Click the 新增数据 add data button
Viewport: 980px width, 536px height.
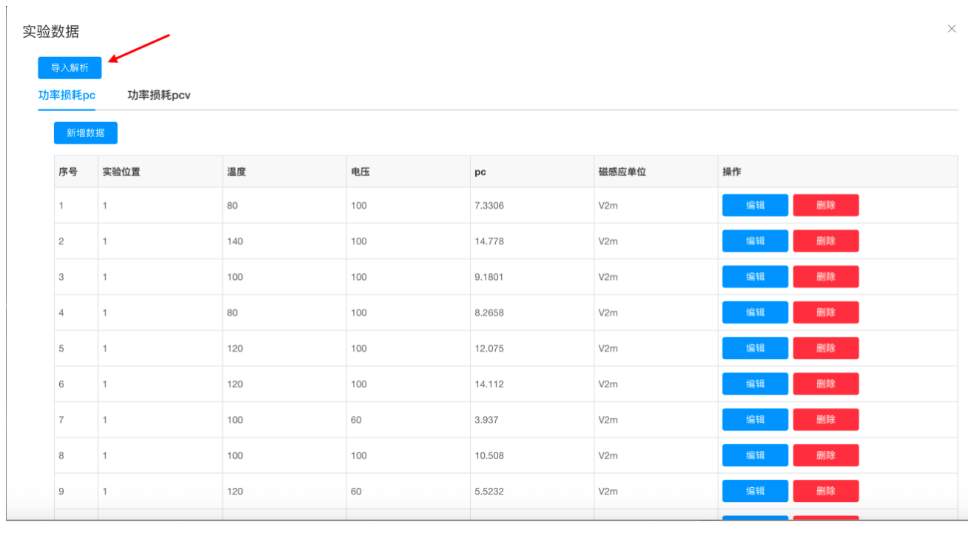pyautogui.click(x=85, y=133)
